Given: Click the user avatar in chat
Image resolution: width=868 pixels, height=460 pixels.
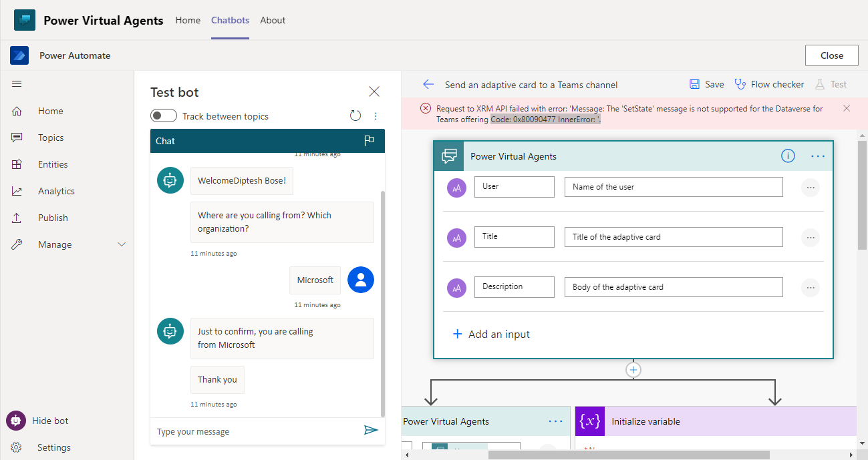Looking at the screenshot, I should pyautogui.click(x=361, y=280).
